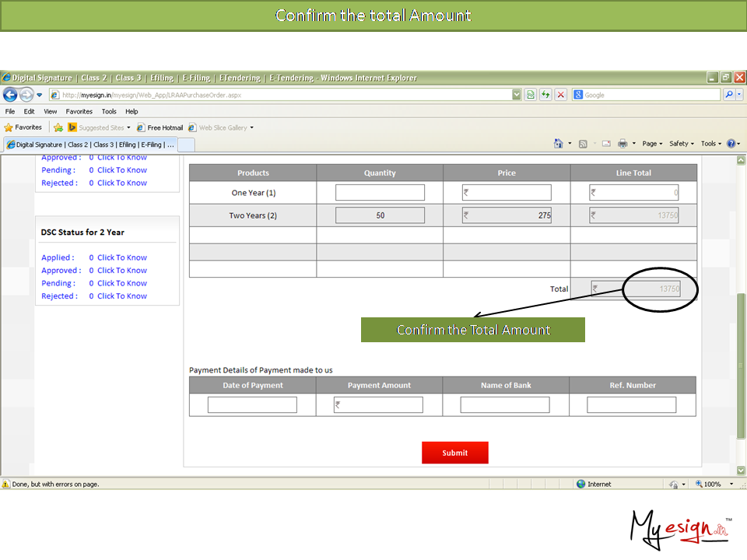747x560 pixels.
Task: Select the Digital Signature browser tab
Action: coord(90,145)
